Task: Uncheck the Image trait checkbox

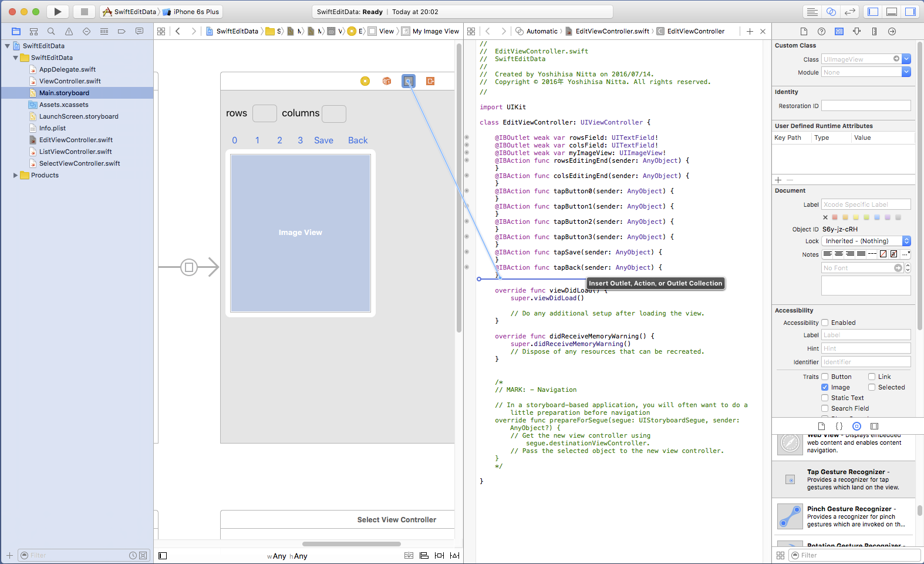Action: 825,387
